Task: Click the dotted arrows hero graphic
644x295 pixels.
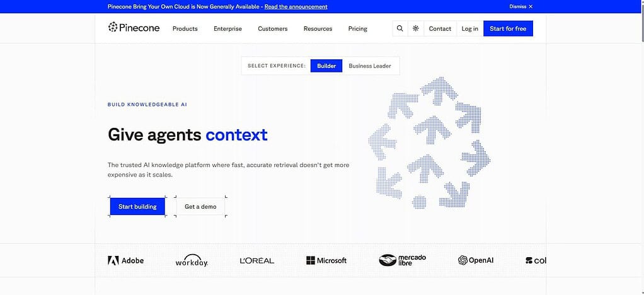Action: pyautogui.click(x=430, y=142)
